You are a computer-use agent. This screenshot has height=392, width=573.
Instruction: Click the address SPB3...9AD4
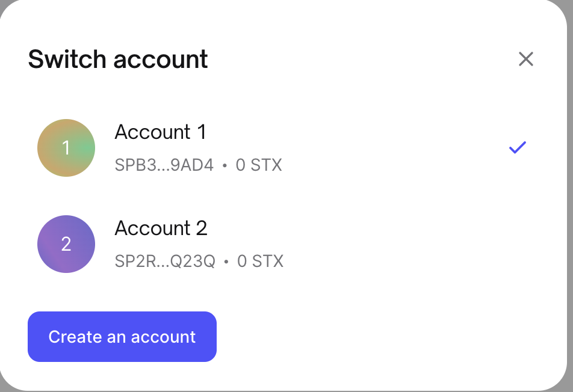164,165
